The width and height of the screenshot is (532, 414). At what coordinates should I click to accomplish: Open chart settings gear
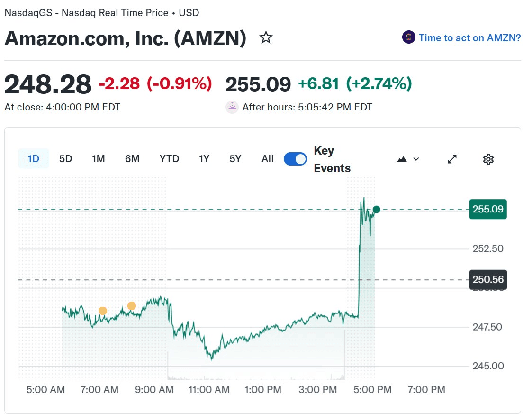488,159
